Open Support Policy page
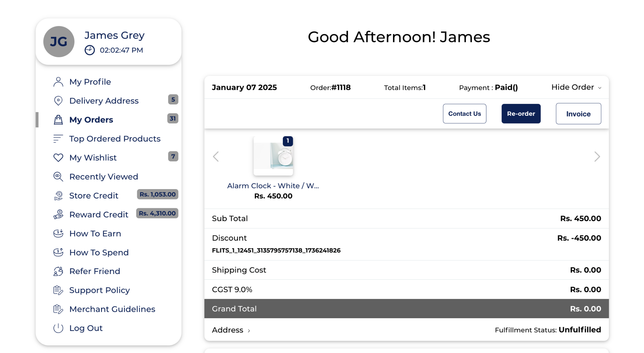This screenshot has height=353, width=644. [x=99, y=290]
